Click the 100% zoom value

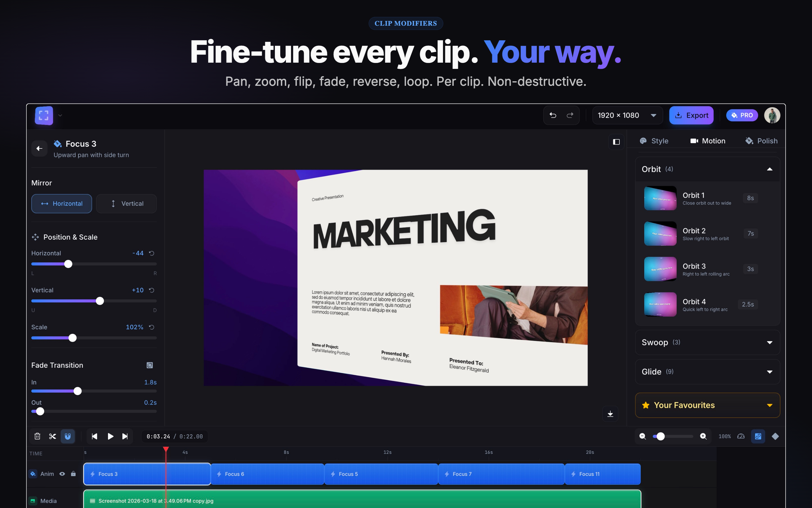click(724, 436)
